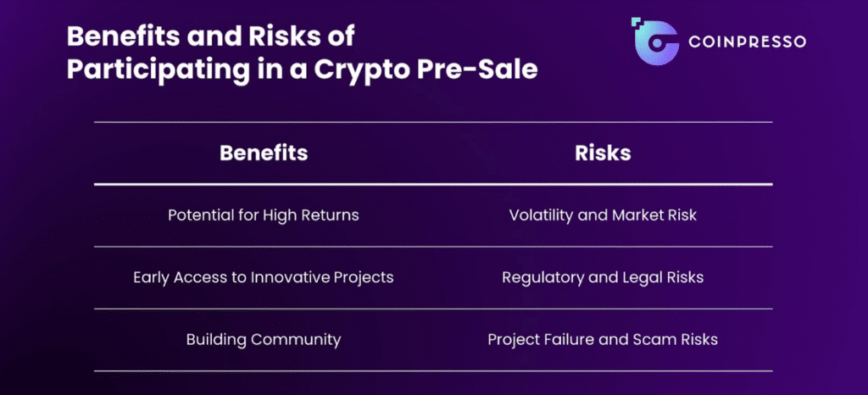Click the bottom border line of table
The width and height of the screenshot is (868, 395).
(x=433, y=370)
